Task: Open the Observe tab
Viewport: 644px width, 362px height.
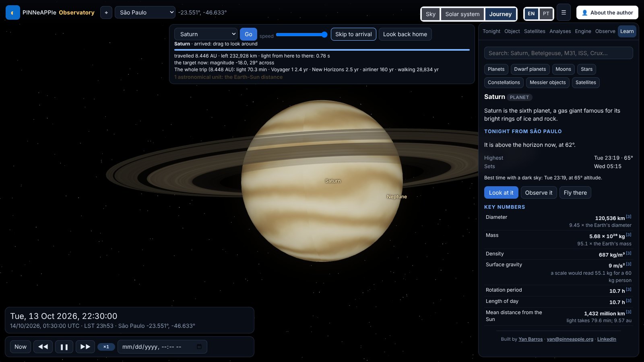Action: point(605,31)
